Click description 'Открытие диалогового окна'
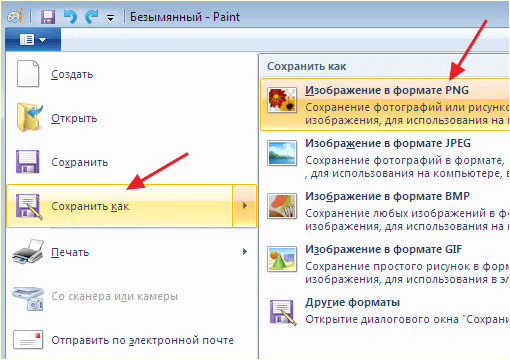Viewport: 510px width, 360px height. (x=382, y=319)
